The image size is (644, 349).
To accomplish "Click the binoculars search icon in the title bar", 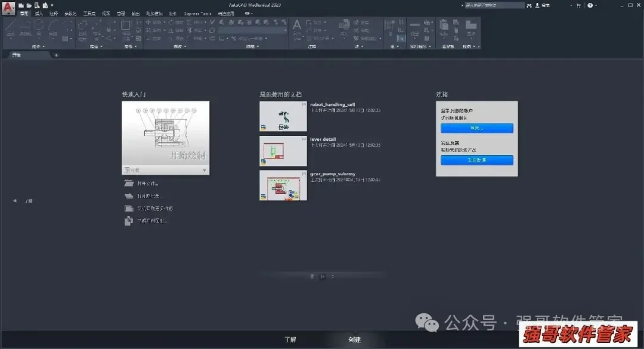I will (x=529, y=5).
